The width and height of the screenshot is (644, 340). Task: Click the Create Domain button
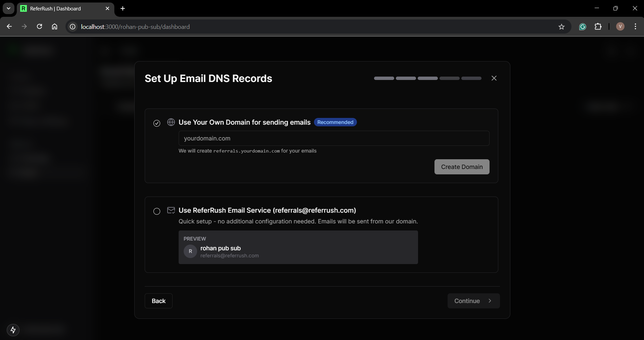tap(462, 167)
